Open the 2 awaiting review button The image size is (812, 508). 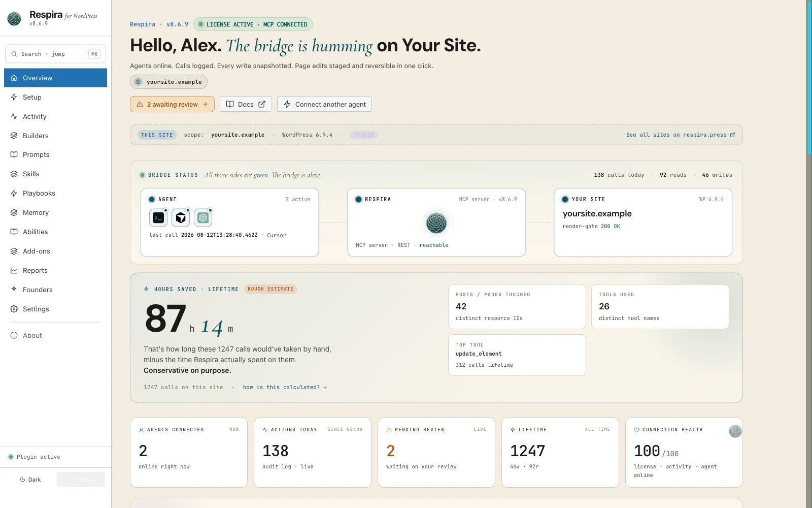point(172,104)
